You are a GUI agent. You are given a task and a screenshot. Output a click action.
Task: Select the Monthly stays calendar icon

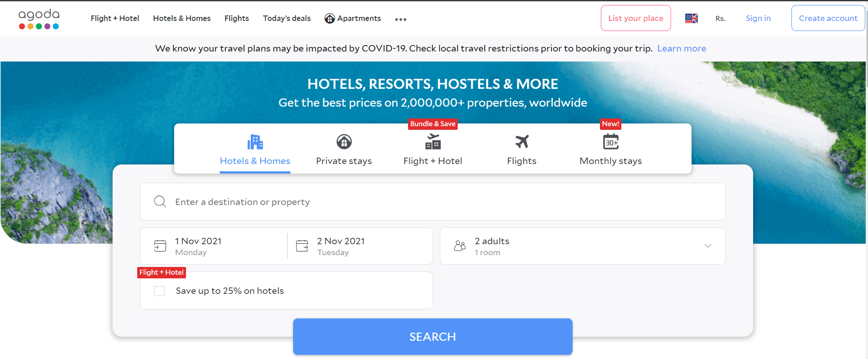pos(610,142)
